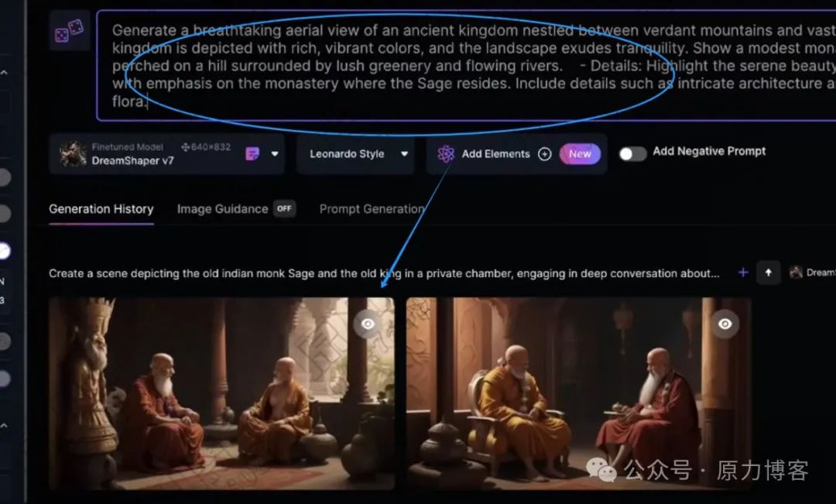Open the Prompt Generation tab
Image resolution: width=836 pixels, height=504 pixels.
pos(372,209)
